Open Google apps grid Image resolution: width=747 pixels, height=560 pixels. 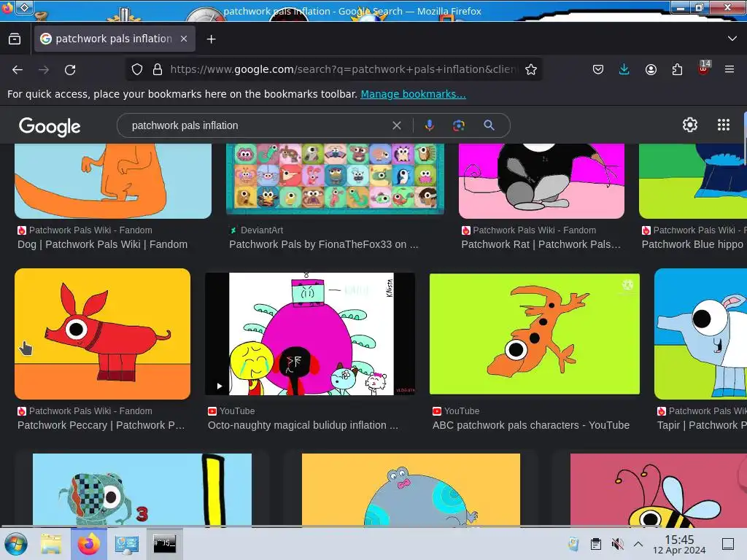tap(724, 125)
